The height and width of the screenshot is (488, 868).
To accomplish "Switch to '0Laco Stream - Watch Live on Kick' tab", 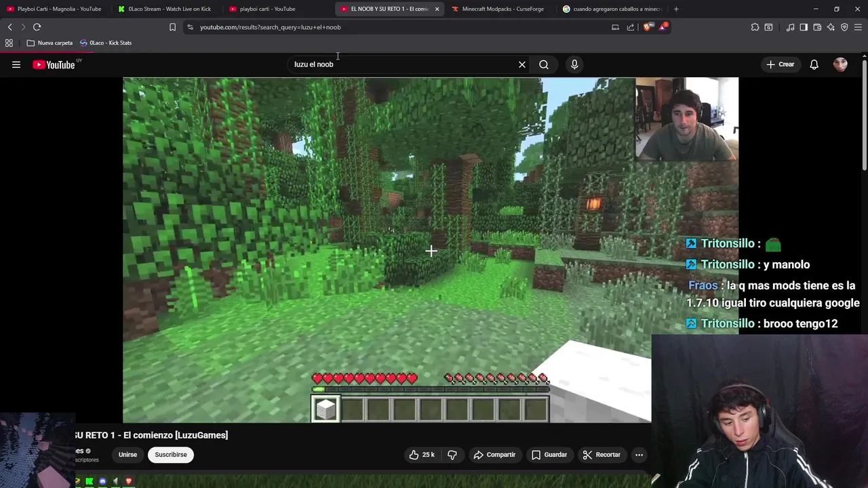I will pyautogui.click(x=165, y=9).
